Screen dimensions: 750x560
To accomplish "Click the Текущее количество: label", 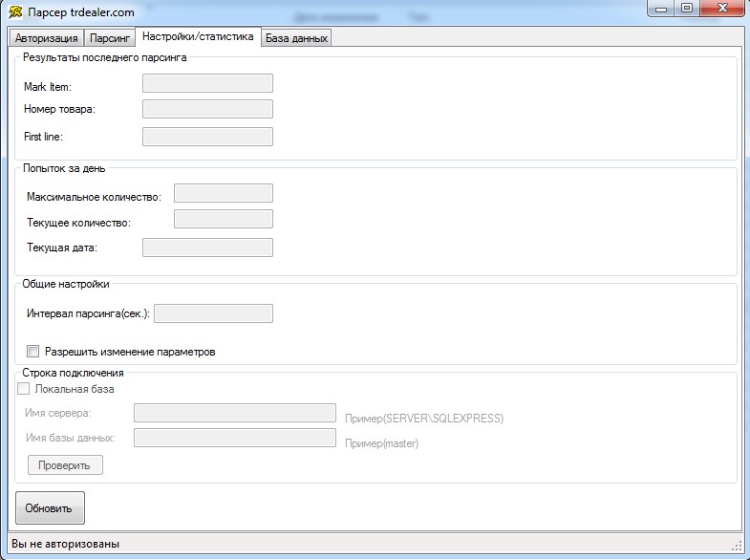I will pos(79,223).
